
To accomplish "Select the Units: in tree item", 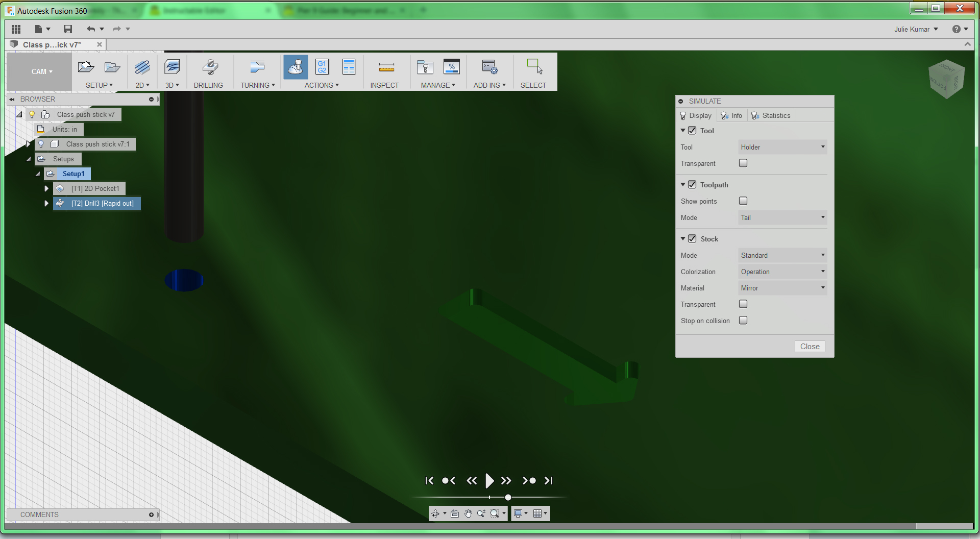I will (x=59, y=129).
